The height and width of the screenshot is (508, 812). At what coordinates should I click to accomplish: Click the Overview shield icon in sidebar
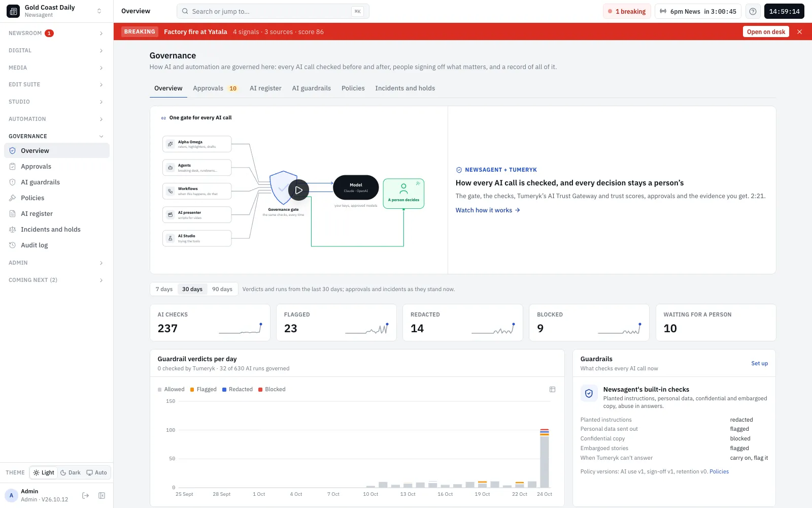[x=13, y=151]
